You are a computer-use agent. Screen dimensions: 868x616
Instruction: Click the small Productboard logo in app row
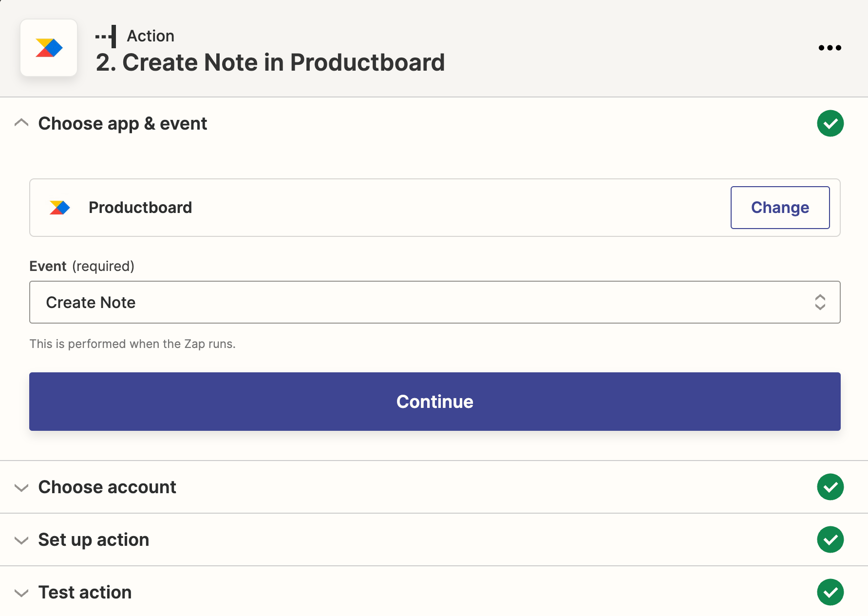pos(59,208)
